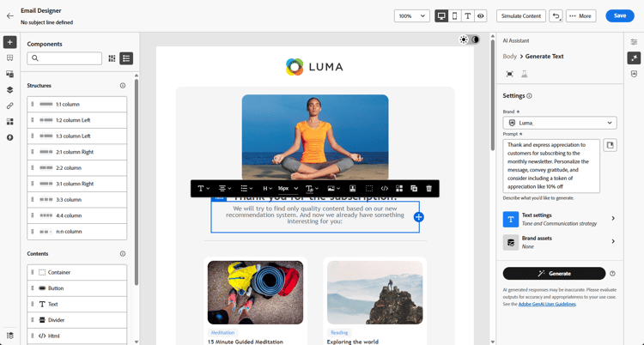
Task: Click the undo button
Action: tap(556, 16)
